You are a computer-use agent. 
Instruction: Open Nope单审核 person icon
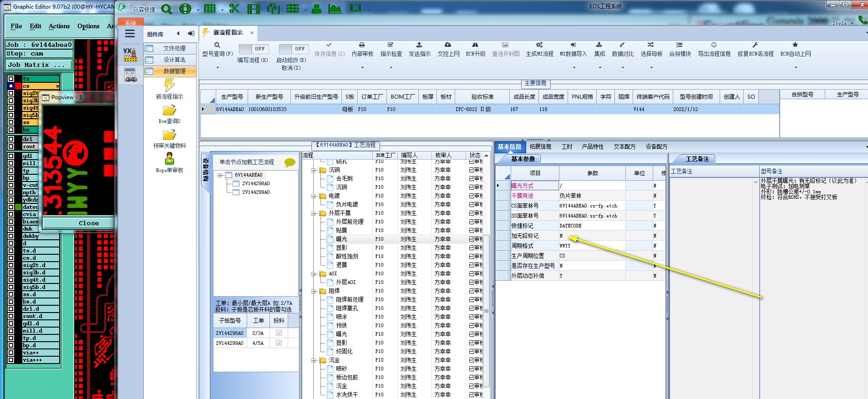click(169, 159)
